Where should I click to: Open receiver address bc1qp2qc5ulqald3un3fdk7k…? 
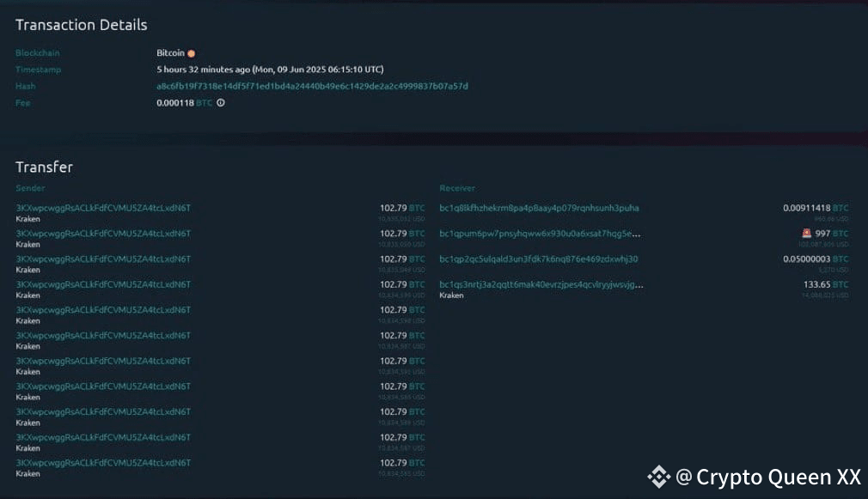(x=539, y=259)
